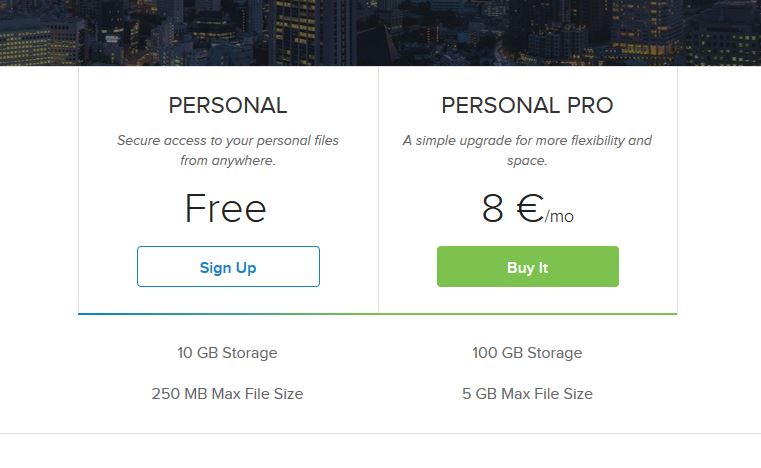Click the 100 GB Storage feature

(x=527, y=352)
